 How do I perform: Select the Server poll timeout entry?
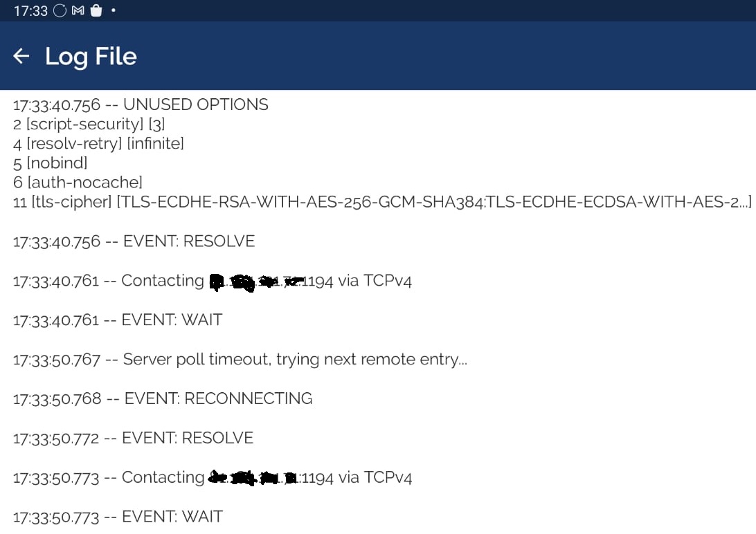240,360
